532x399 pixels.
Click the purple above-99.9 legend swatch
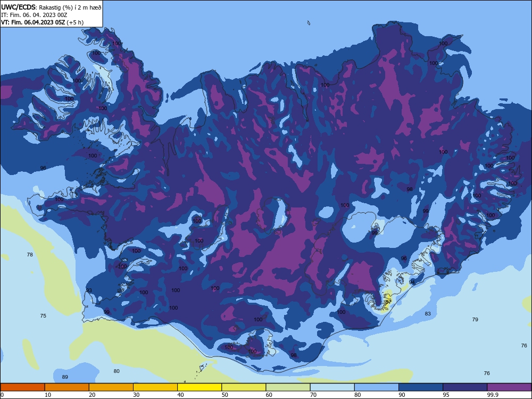pos(509,387)
